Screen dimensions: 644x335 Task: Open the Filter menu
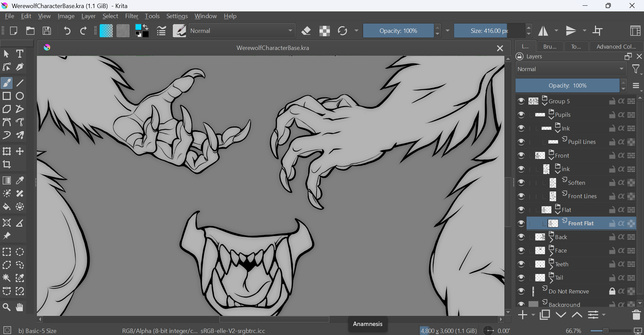pos(132,16)
